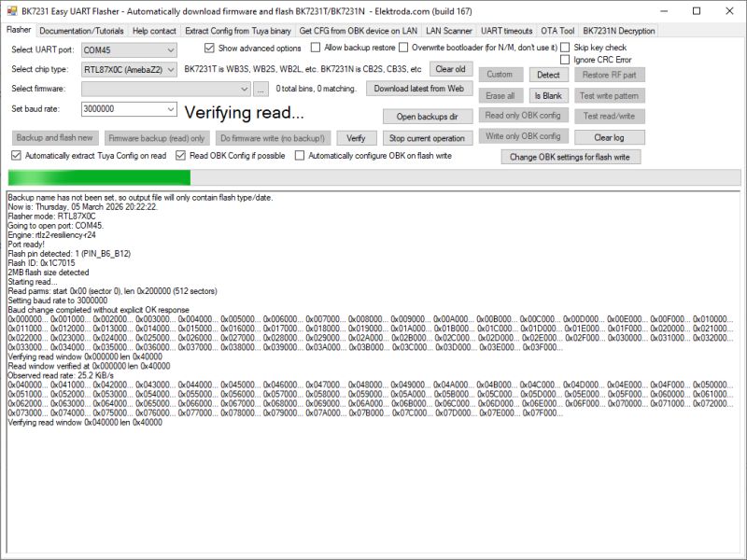Toggle the Skip key check option
The height and width of the screenshot is (560, 747).
click(564, 48)
